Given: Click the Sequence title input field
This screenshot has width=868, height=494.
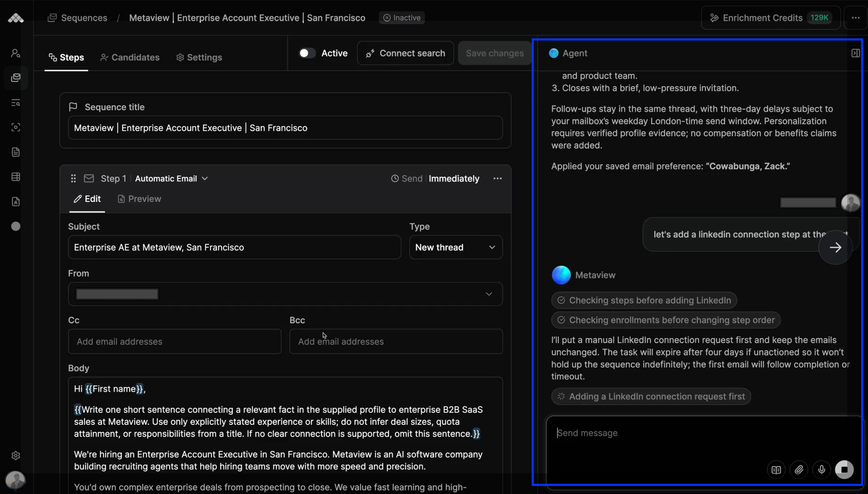Looking at the screenshot, I should click(285, 128).
